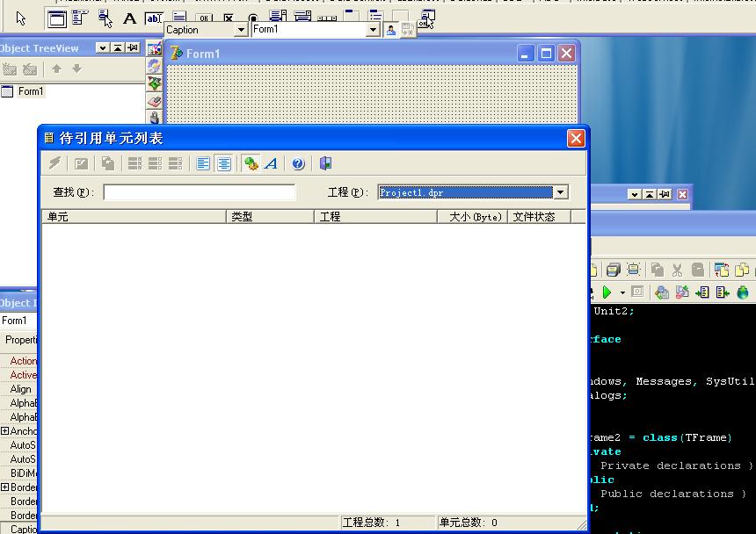Viewport: 756px width, 534px height.
Task: Open the Caption property dropdown
Action: click(240, 30)
